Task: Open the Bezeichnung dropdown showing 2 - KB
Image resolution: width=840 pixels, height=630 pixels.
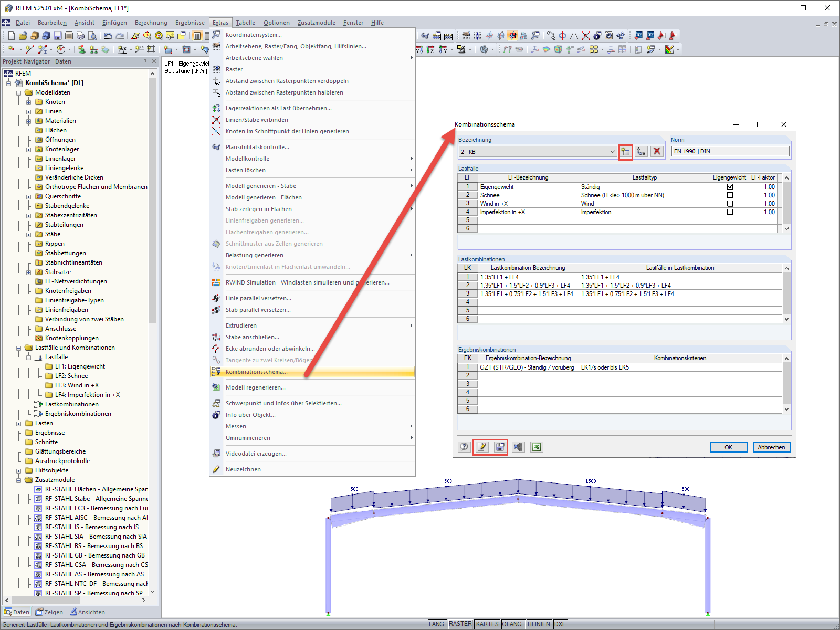Action: pyautogui.click(x=538, y=152)
